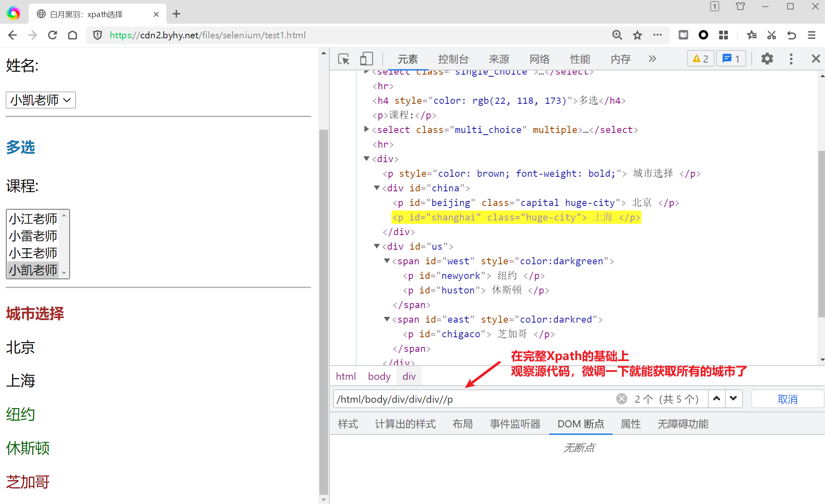Open the address bar three-dots menu
The width and height of the screenshot is (825, 504).
point(657,35)
